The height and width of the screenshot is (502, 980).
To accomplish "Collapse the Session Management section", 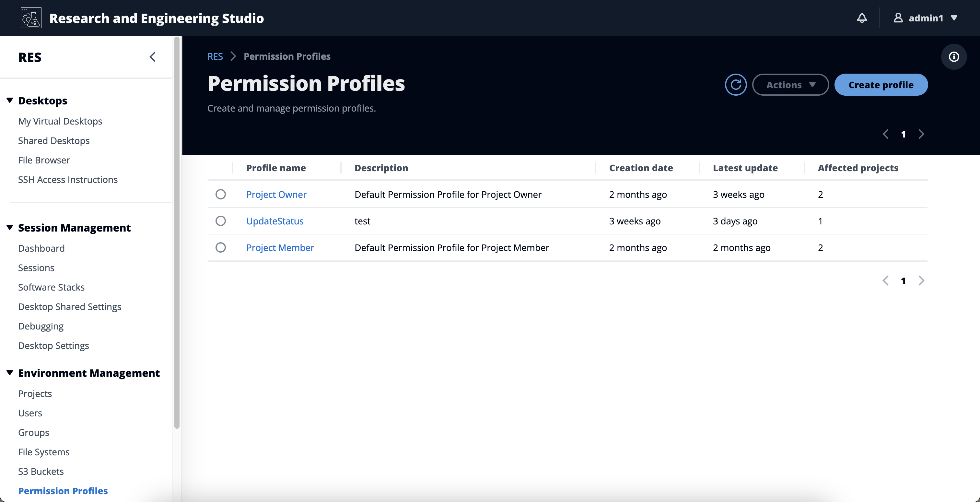I will pyautogui.click(x=10, y=227).
